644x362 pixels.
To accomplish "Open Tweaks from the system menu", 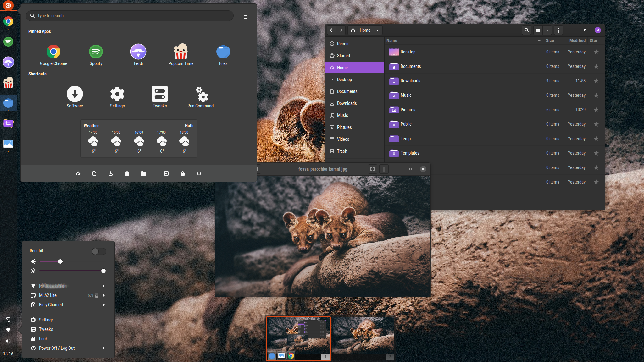I will (46, 329).
